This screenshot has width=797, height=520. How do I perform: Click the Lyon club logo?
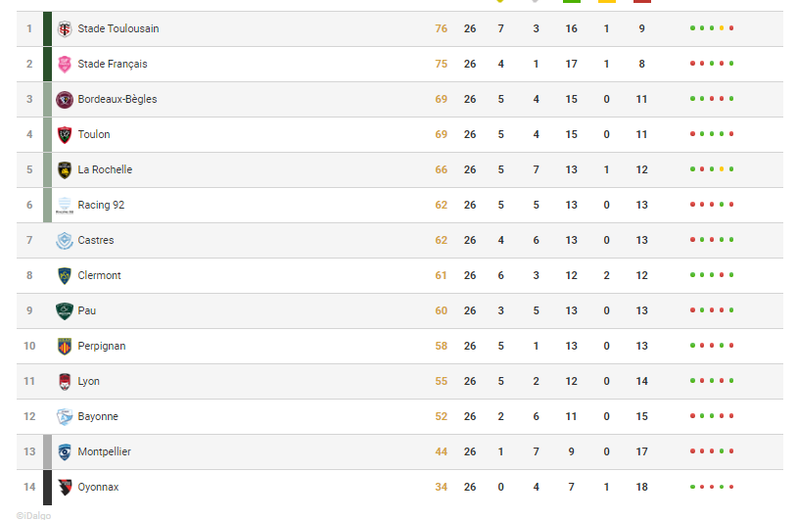tap(65, 381)
